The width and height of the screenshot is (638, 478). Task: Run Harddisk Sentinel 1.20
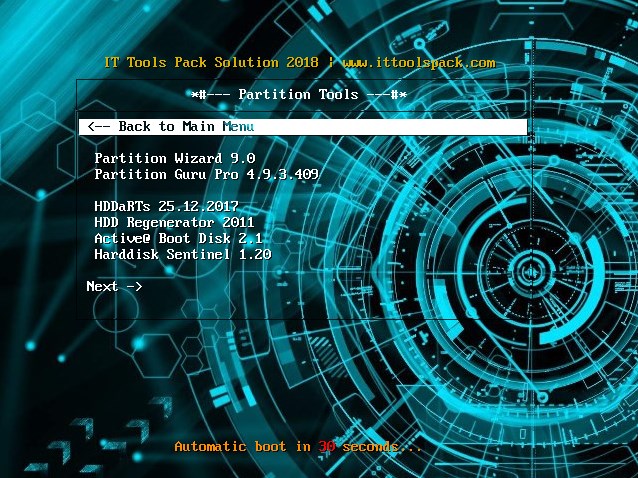pos(183,254)
